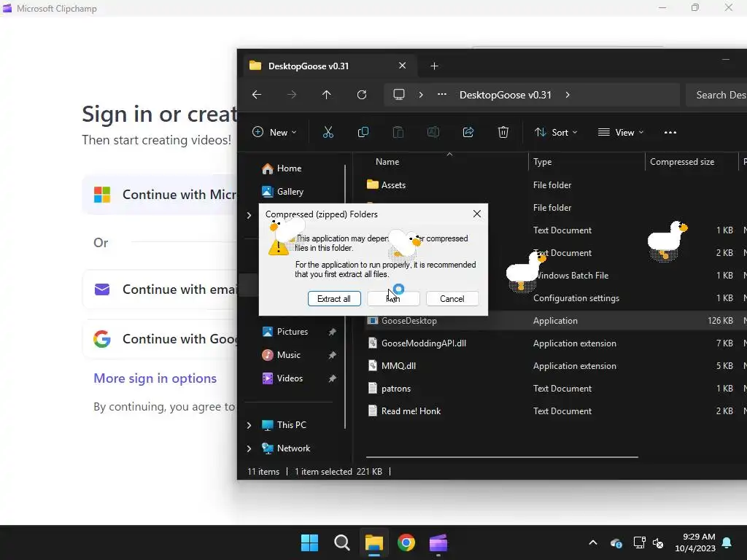
Task: Click the OneDrive cloud tray icon
Action: 616,542
